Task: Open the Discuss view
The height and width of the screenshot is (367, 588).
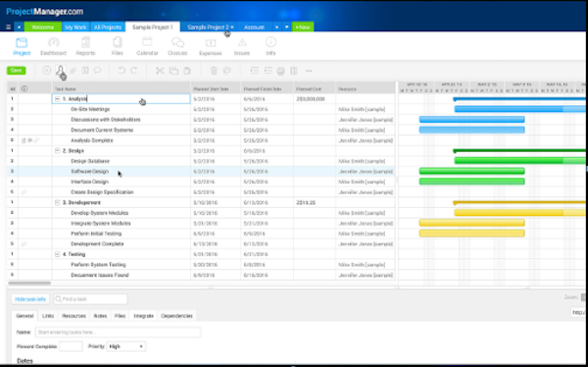Action: tap(177, 47)
